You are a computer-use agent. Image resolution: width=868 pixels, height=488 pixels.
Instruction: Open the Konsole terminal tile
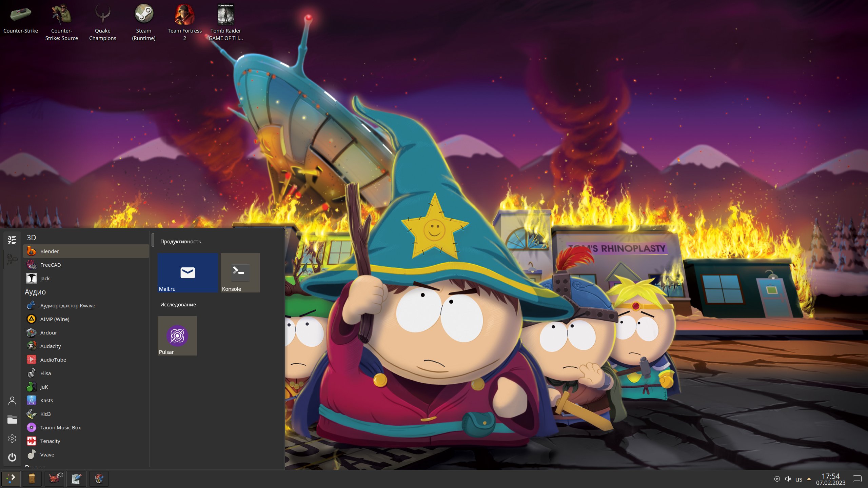(240, 273)
